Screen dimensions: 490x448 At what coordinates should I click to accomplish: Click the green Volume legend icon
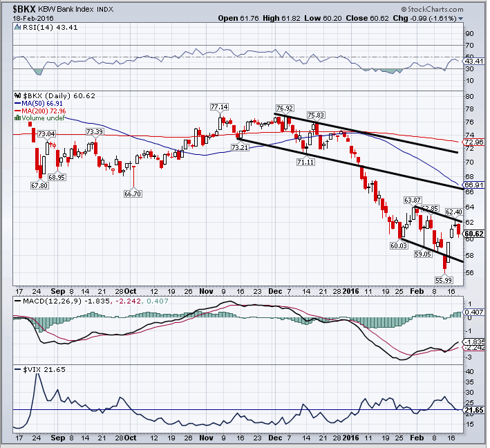(17, 118)
